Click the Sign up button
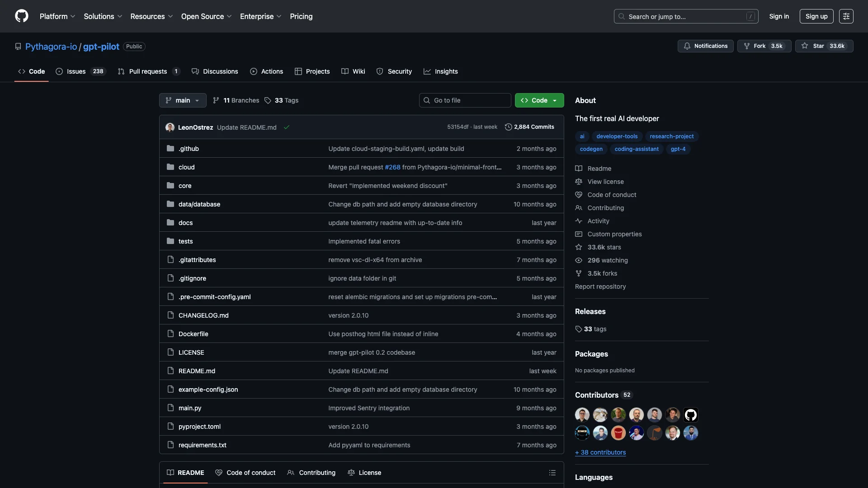The height and width of the screenshot is (488, 868). 816,16
